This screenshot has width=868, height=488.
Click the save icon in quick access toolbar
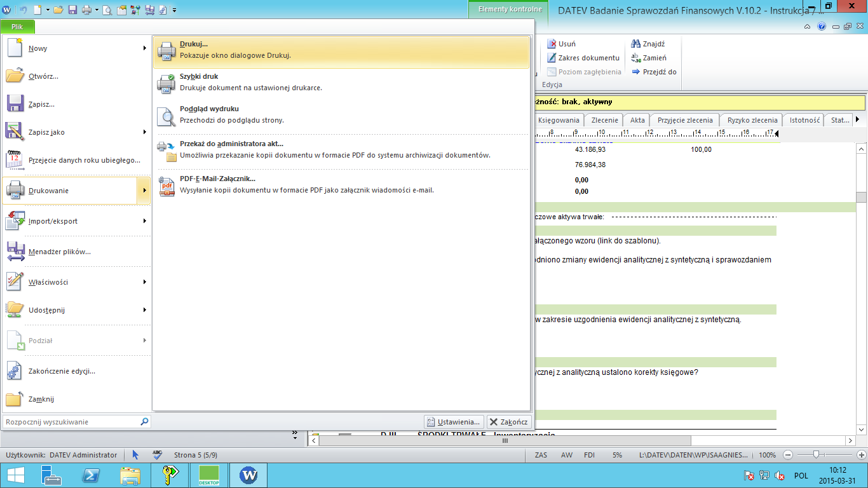tap(72, 10)
